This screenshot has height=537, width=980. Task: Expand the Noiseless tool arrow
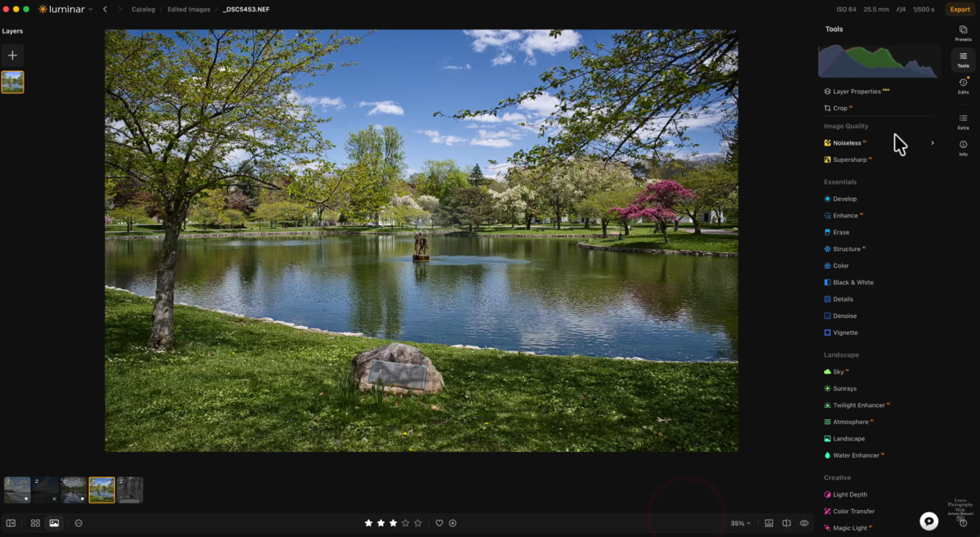click(x=933, y=143)
